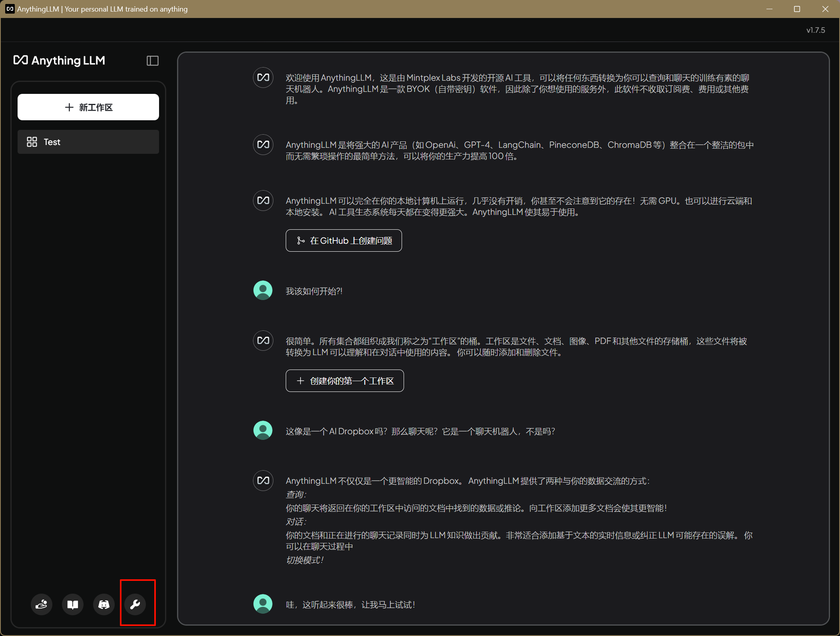Click the user avatar beside the Dropbox question
The height and width of the screenshot is (636, 840).
[263, 431]
